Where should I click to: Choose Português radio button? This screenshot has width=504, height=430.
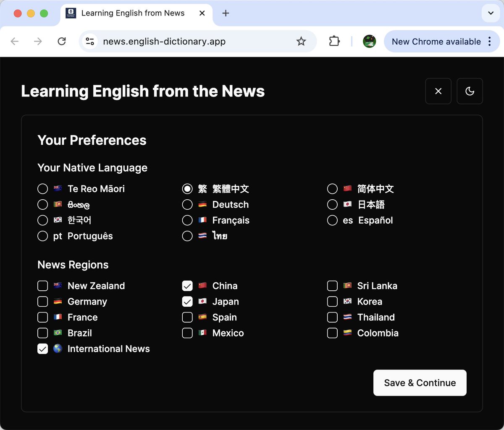pyautogui.click(x=42, y=236)
